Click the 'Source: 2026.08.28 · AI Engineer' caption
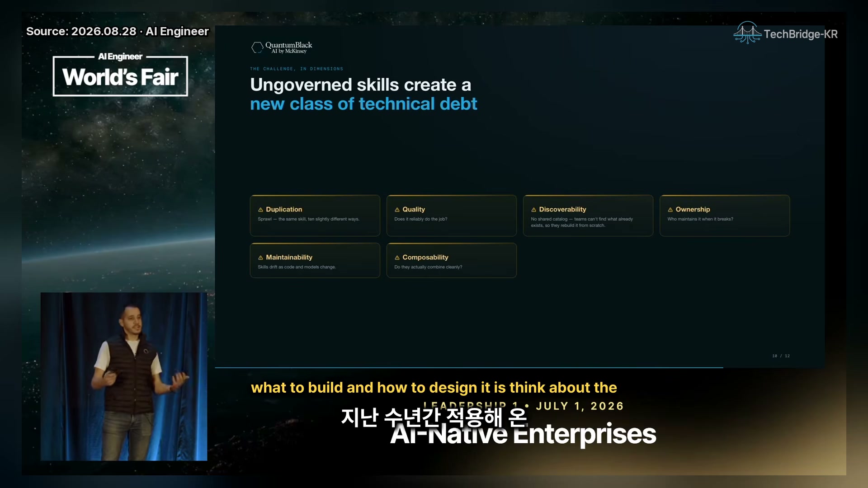Screen dimensions: 868x488 (118, 31)
